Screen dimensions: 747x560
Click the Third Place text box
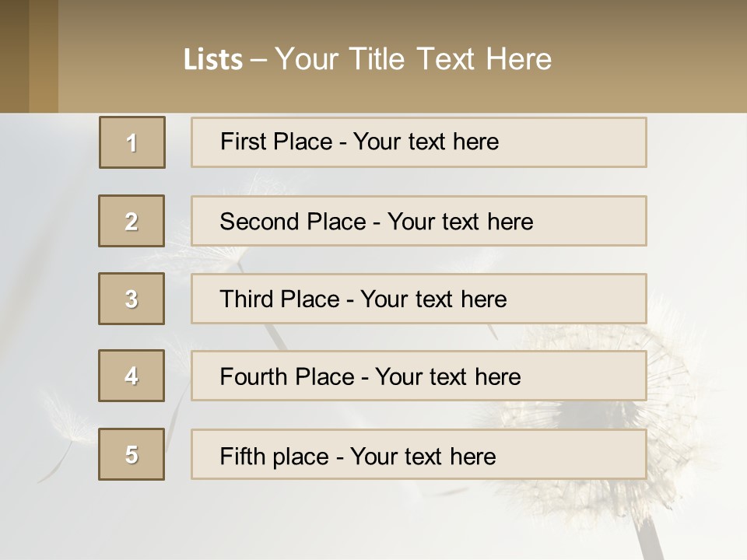419,299
